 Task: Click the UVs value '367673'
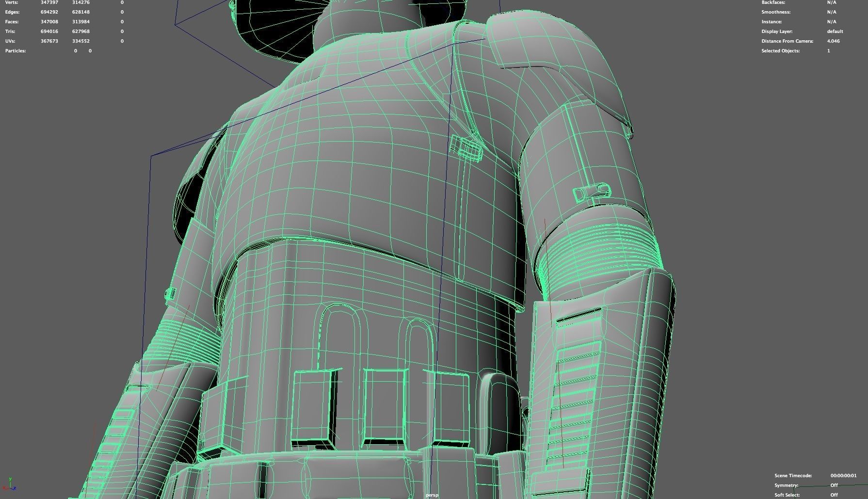(x=49, y=41)
